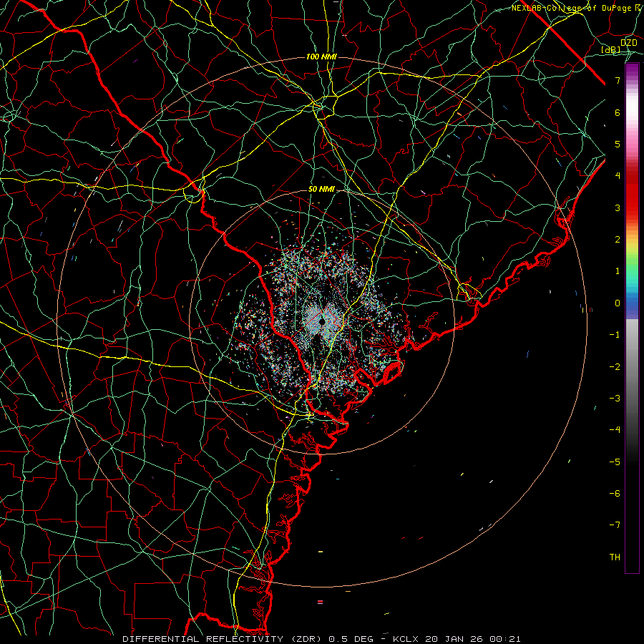Click the DZD dB color scale title
This screenshot has height=644, width=644.
620,47
